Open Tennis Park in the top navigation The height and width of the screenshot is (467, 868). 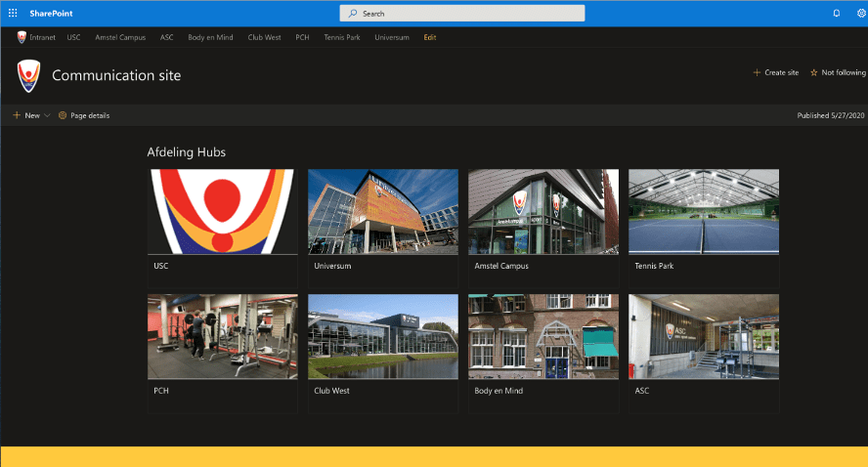pos(342,37)
